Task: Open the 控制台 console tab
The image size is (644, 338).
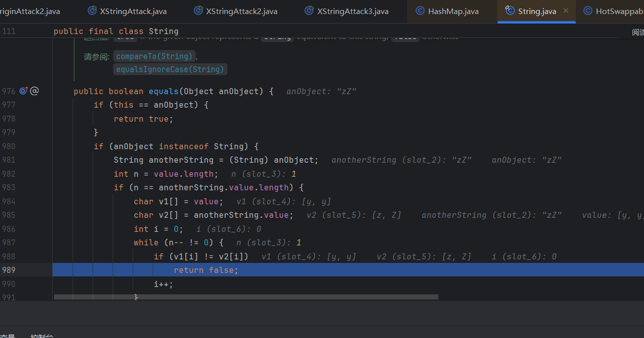Action: [42, 335]
